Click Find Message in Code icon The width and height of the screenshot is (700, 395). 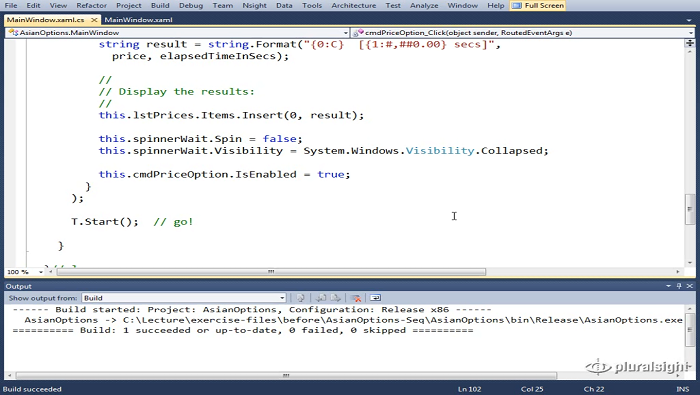(x=300, y=298)
